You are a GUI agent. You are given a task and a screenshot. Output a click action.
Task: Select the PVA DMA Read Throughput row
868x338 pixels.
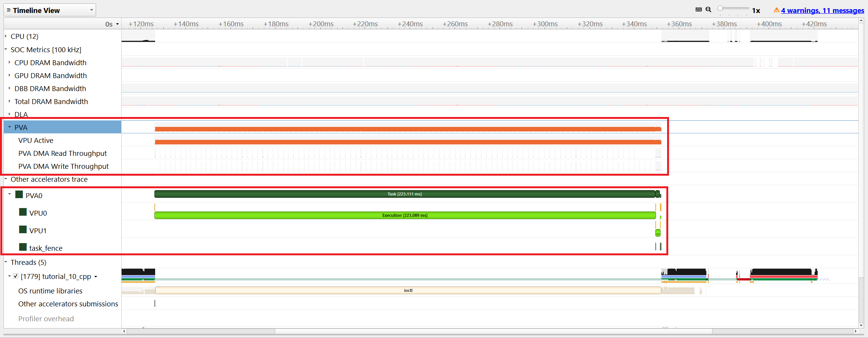click(63, 153)
